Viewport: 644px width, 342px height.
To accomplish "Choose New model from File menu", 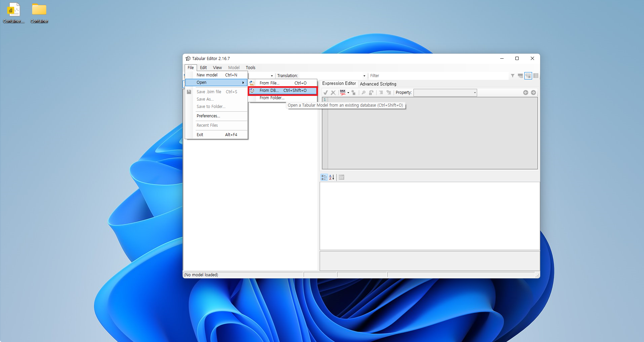I will click(216, 75).
